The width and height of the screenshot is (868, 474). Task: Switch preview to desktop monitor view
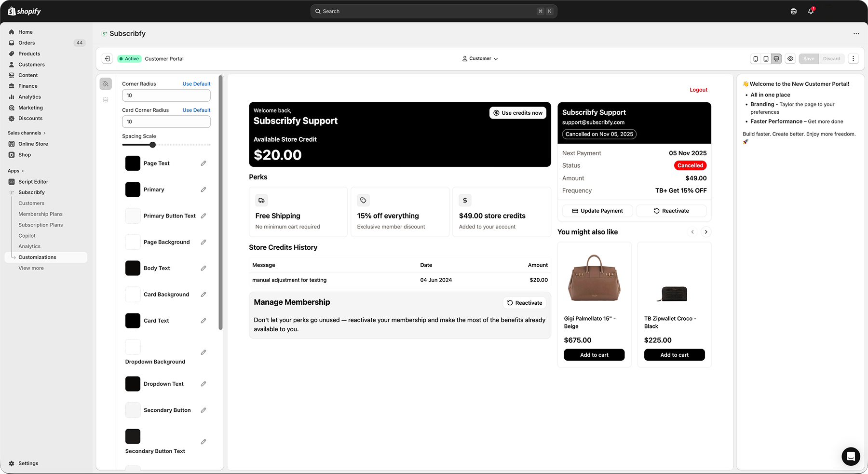tap(776, 58)
